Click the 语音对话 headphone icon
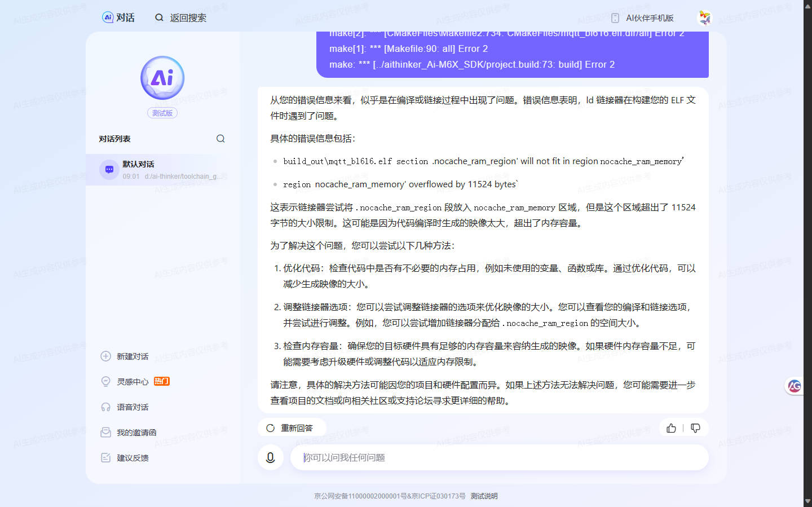 click(x=105, y=407)
